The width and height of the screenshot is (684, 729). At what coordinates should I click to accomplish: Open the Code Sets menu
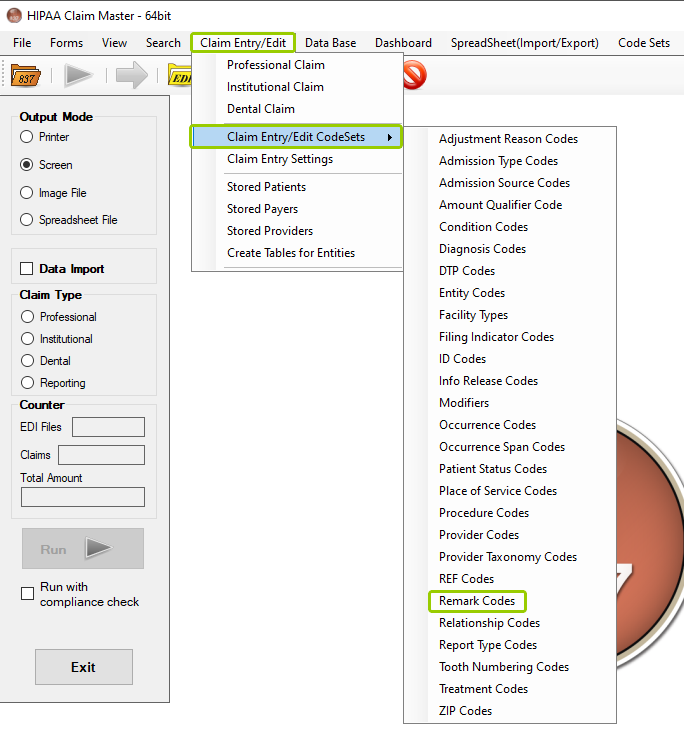tap(644, 43)
